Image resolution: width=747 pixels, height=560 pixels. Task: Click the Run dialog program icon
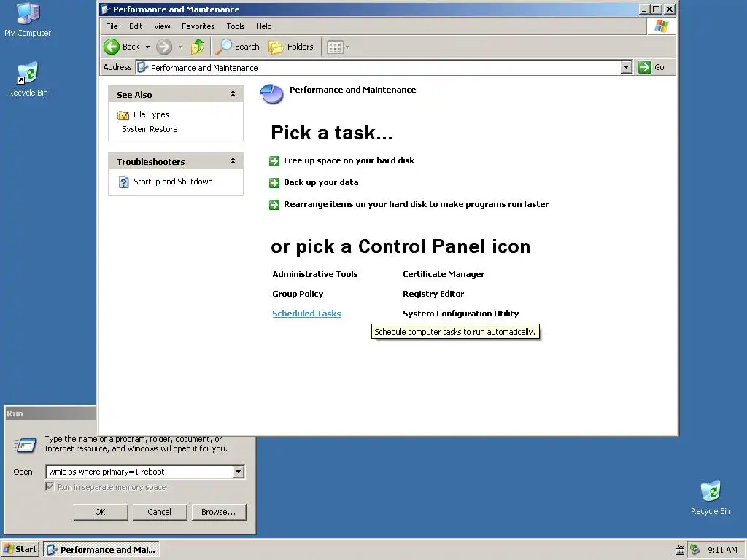(x=26, y=446)
